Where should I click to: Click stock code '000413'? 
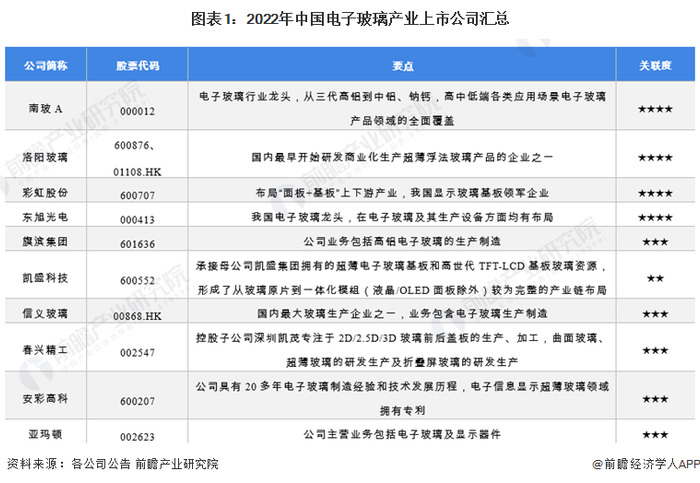[138, 220]
